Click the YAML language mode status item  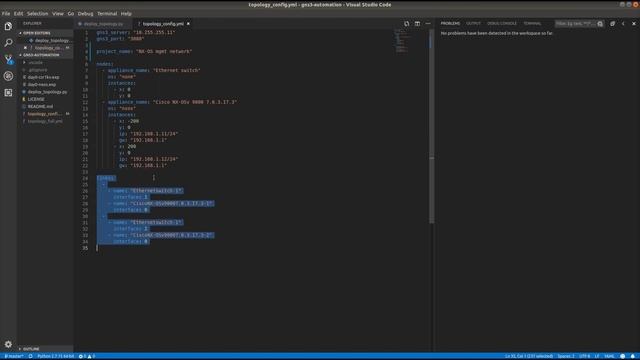point(609,356)
